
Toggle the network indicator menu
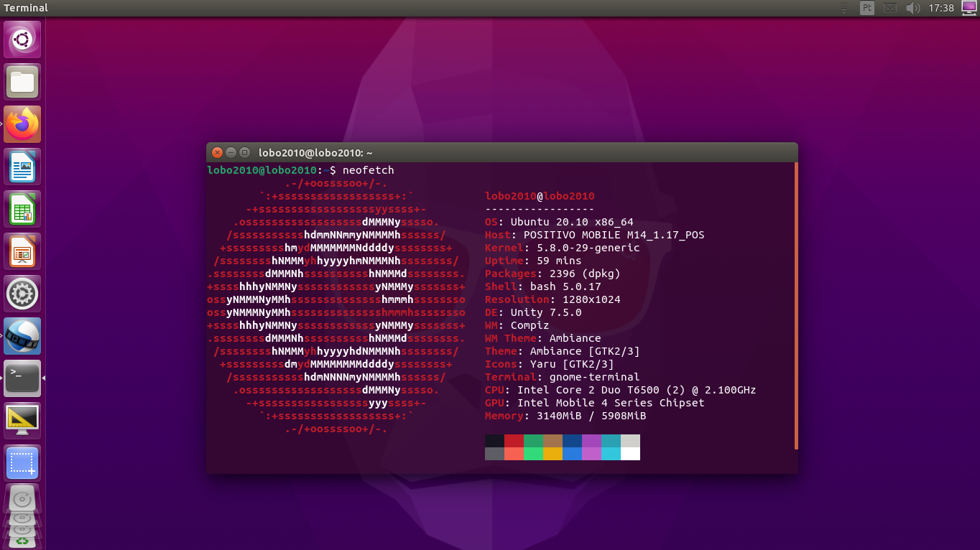pyautogui.click(x=845, y=8)
